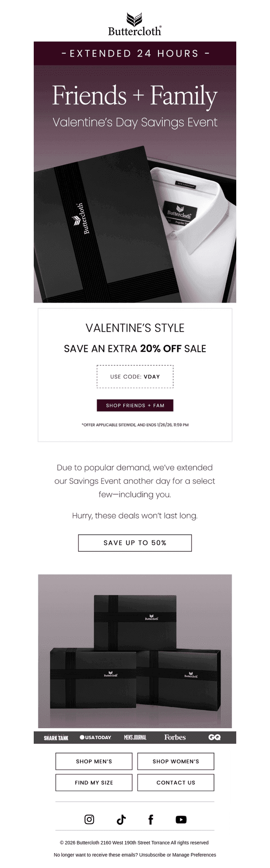Screen dimensions: 270x868
Task: Click the Unsubscribe link in footer
Action: pos(152,854)
